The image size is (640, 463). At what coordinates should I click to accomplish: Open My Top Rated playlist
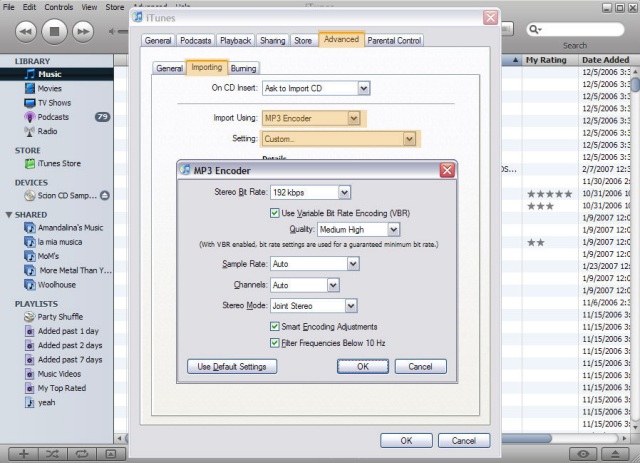(62, 388)
